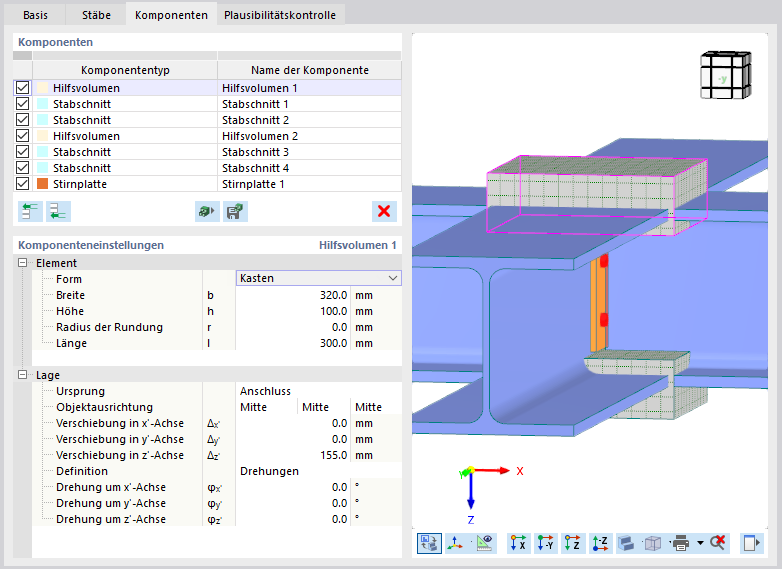Switch to the Basis tab
This screenshot has width=782, height=569.
tap(35, 15)
